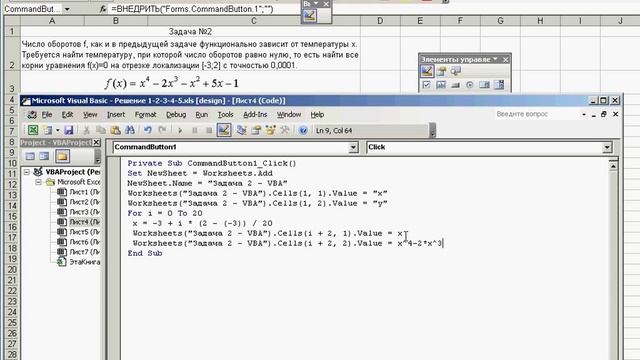Screen dimensions: 640x360
Task: Click the Excel Name Box dropdown arrow
Action: [67, 9]
